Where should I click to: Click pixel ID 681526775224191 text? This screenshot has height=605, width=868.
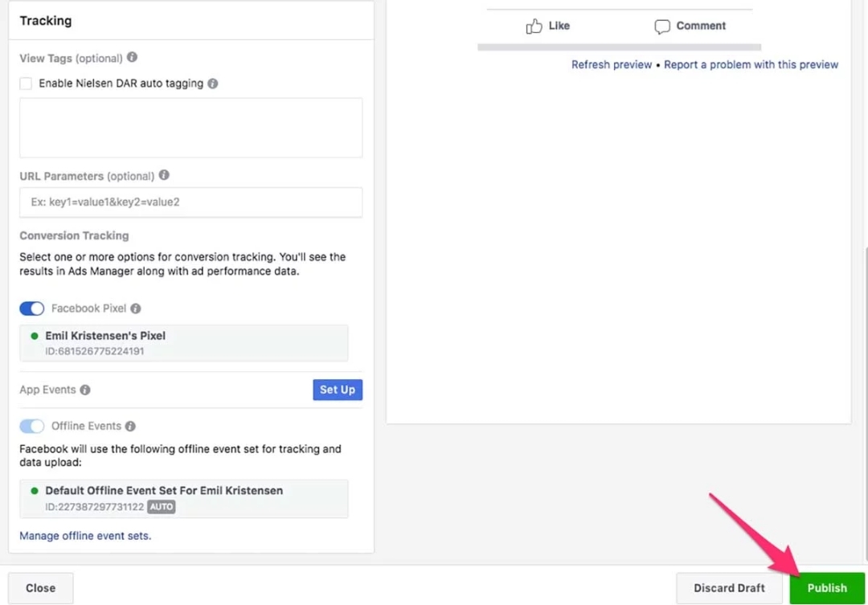coord(95,351)
